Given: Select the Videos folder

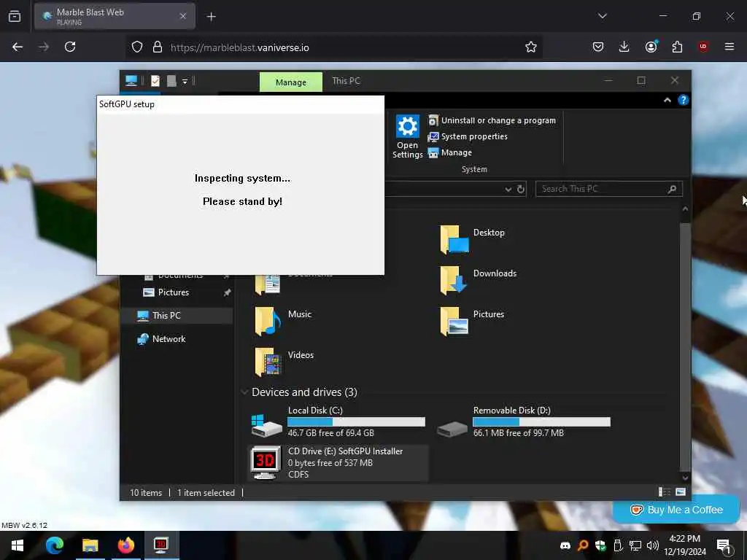Looking at the screenshot, I should click(284, 362).
